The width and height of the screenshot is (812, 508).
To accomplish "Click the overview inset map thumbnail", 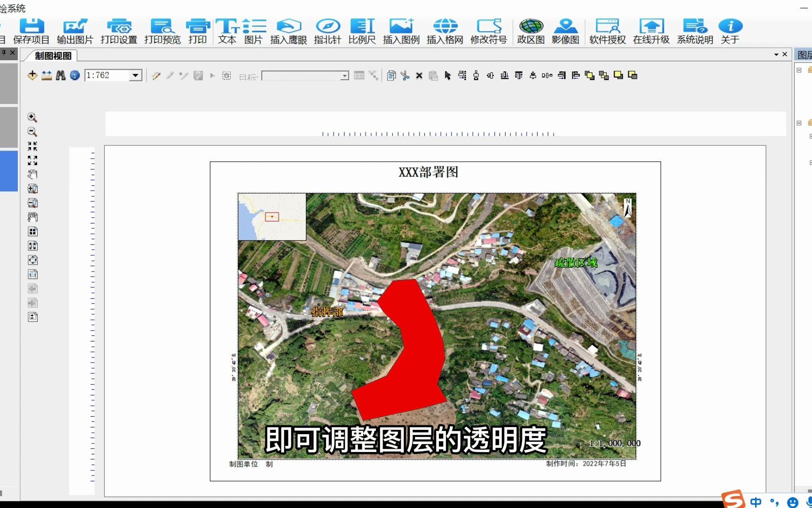I will click(x=272, y=217).
